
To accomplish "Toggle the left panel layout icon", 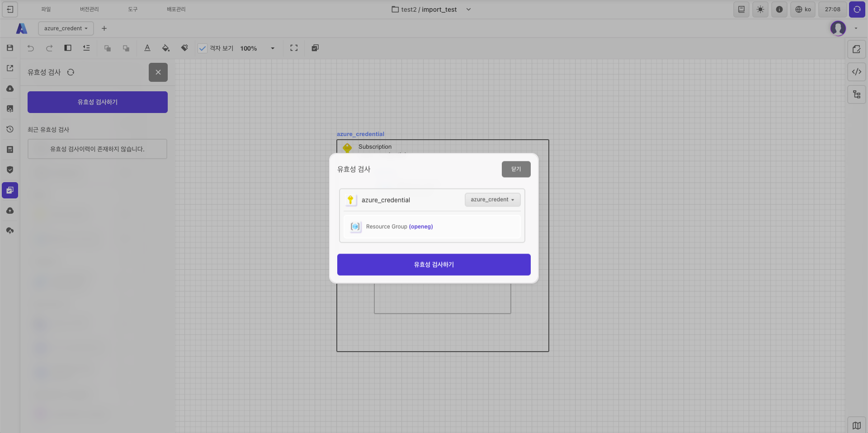I will (x=68, y=48).
